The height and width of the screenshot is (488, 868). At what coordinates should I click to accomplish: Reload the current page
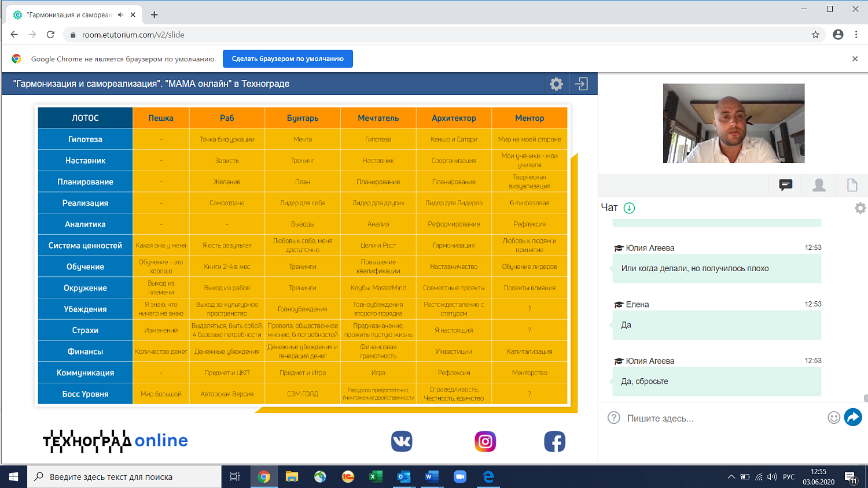pos(50,35)
